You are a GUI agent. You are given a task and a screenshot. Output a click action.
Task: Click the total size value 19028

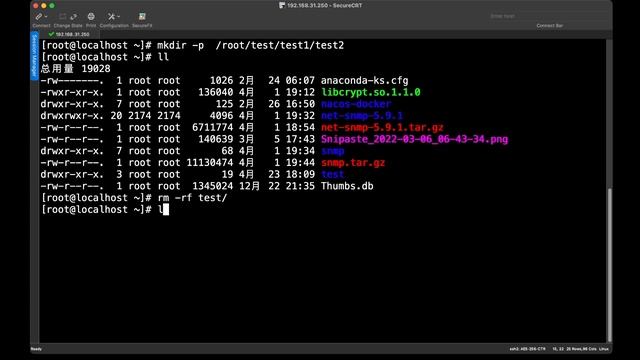point(96,69)
